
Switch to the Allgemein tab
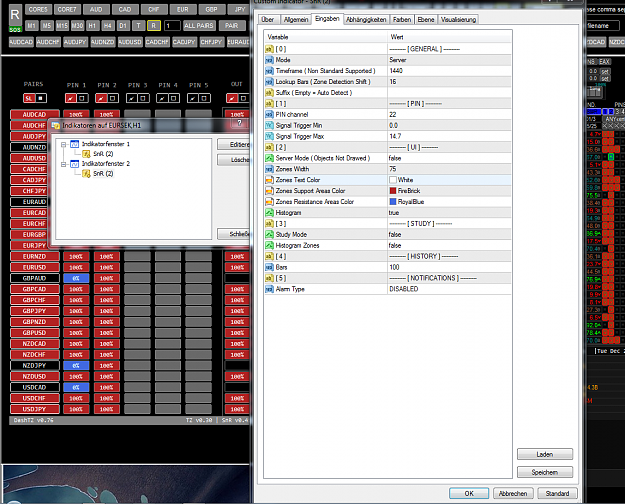pos(296,20)
